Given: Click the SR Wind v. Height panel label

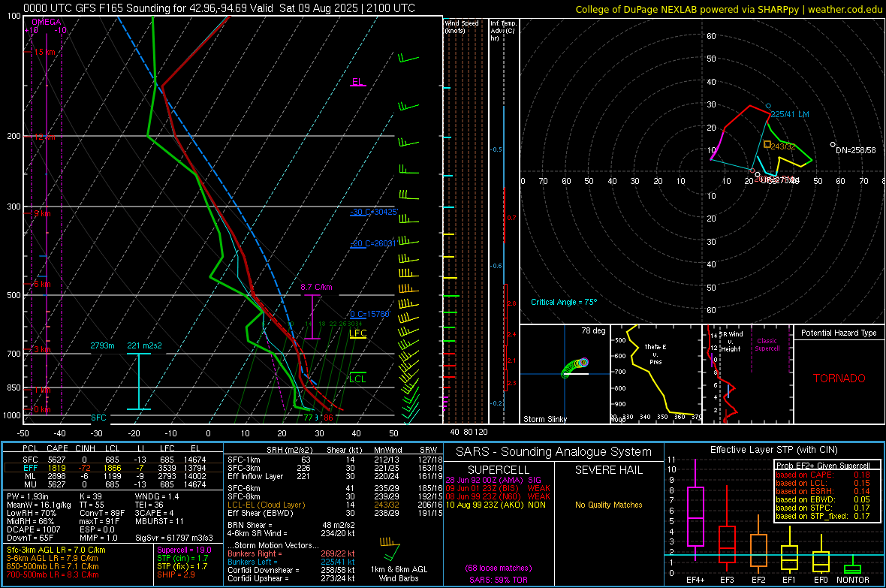Looking at the screenshot, I should [730, 342].
